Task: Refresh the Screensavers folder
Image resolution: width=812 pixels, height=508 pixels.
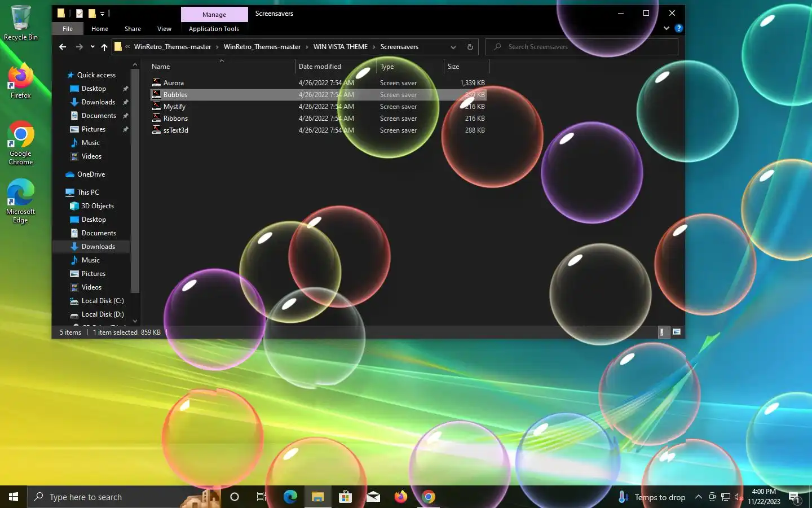Action: point(470,47)
